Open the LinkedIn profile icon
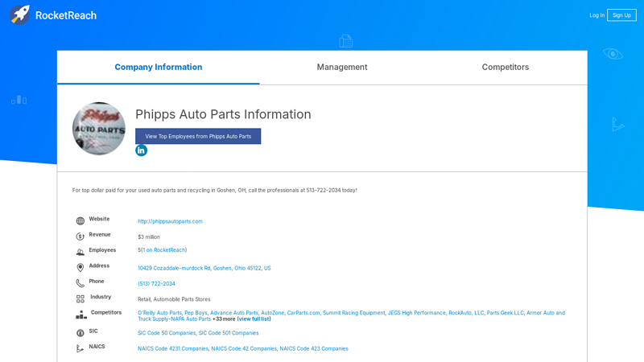Screen dimensions: 644x362 tap(141, 150)
